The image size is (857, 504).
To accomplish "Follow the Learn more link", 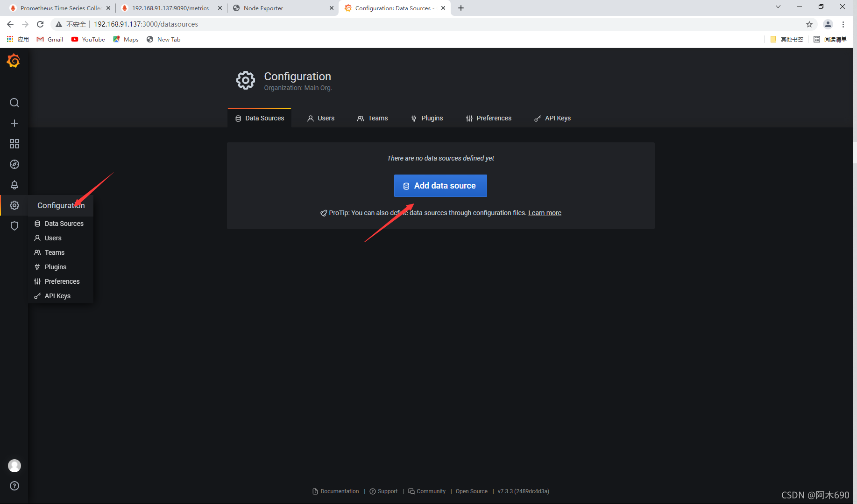I will (x=545, y=213).
